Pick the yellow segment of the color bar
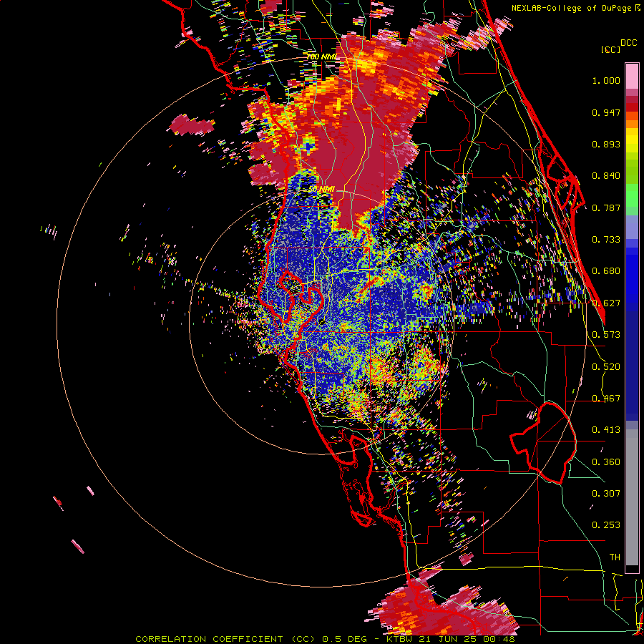The image size is (644, 644). (x=632, y=140)
